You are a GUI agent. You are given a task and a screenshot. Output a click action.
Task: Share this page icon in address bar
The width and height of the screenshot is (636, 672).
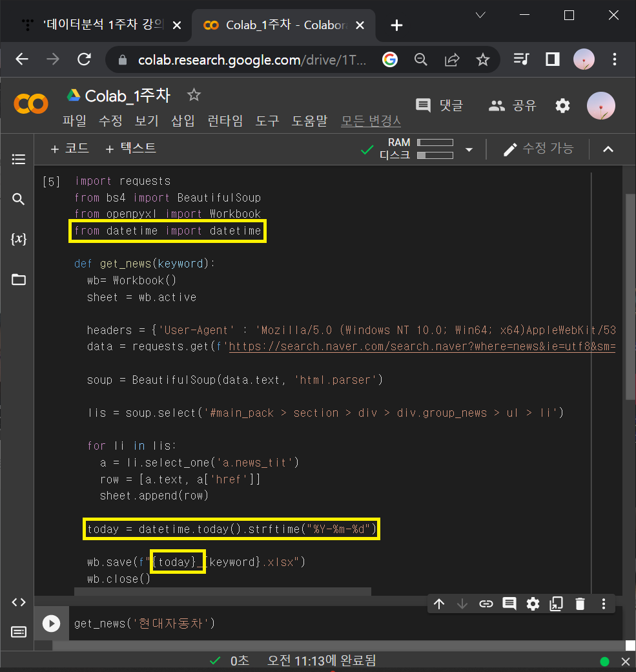(452, 59)
